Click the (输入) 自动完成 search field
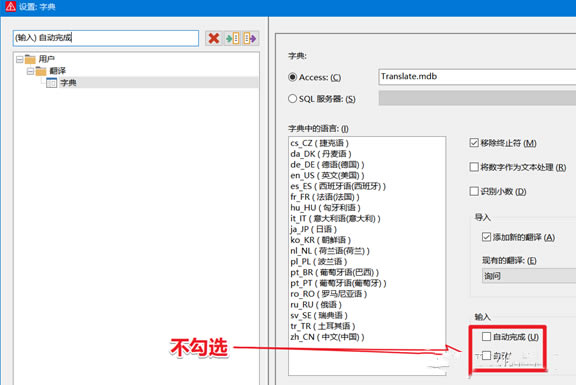This screenshot has width=576, height=385. 106,38
